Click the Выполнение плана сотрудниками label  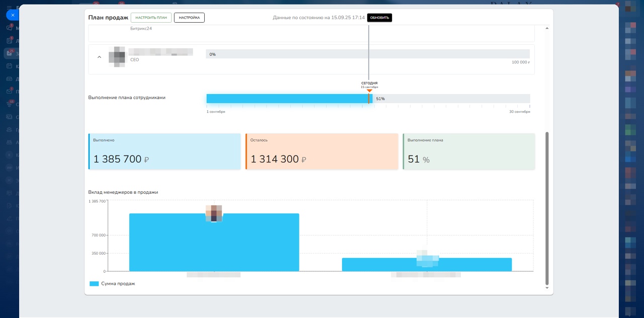(127, 98)
